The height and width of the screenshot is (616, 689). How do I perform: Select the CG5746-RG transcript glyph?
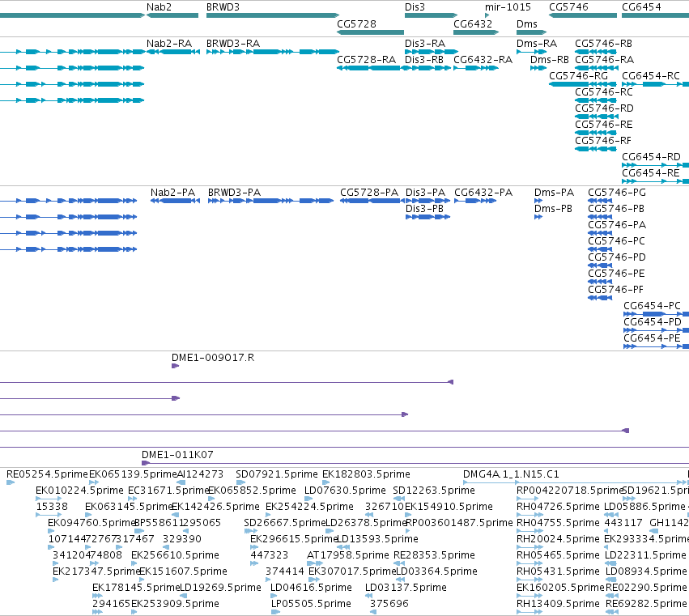coord(583,84)
